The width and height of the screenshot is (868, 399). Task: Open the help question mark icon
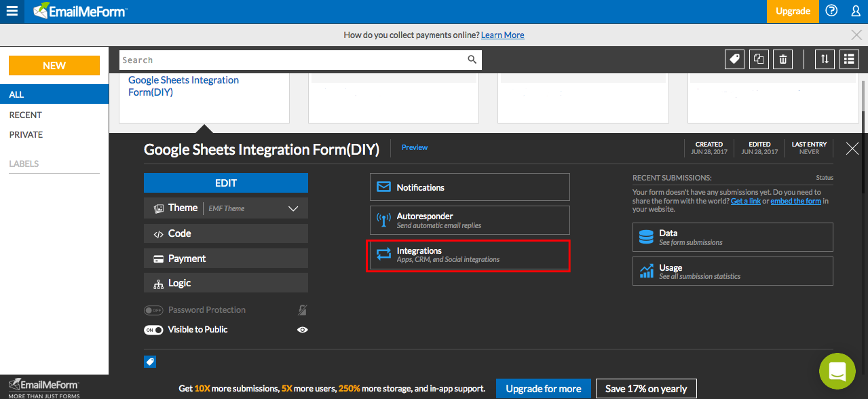pyautogui.click(x=831, y=11)
